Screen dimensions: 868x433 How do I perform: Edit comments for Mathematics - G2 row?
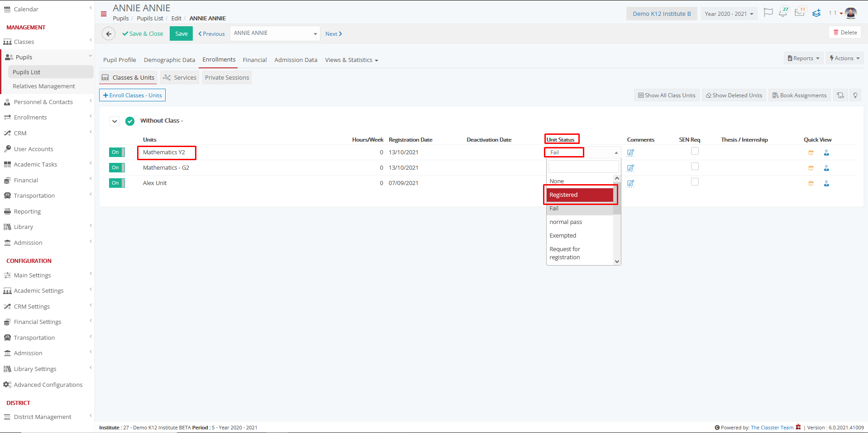630,168
